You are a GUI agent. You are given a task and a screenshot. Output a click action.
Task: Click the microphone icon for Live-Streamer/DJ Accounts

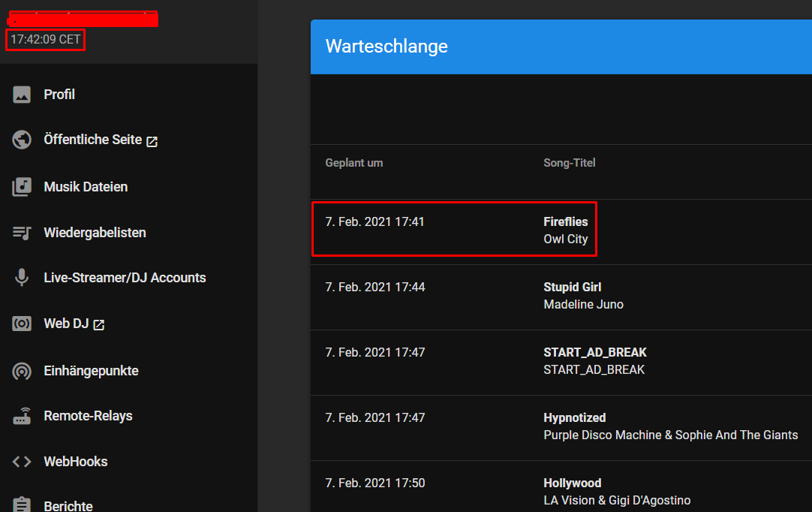point(22,277)
